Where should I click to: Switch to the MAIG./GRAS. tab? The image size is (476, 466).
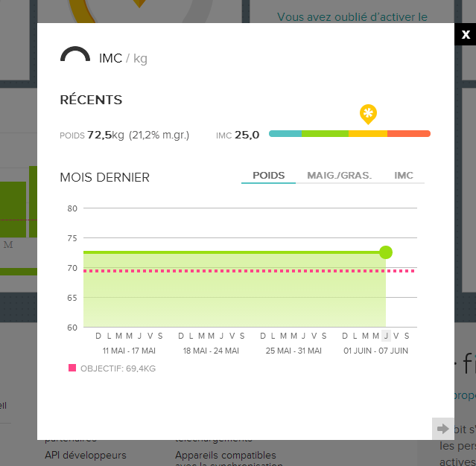[340, 176]
